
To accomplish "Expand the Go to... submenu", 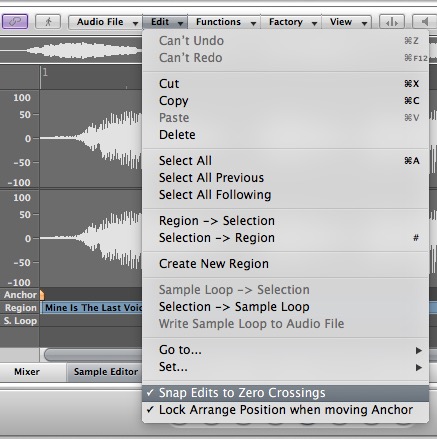I will click(285, 350).
